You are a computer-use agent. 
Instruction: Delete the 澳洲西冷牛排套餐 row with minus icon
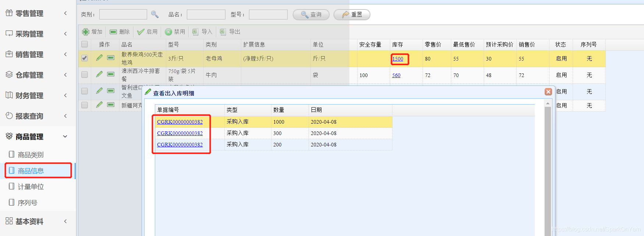[111, 74]
